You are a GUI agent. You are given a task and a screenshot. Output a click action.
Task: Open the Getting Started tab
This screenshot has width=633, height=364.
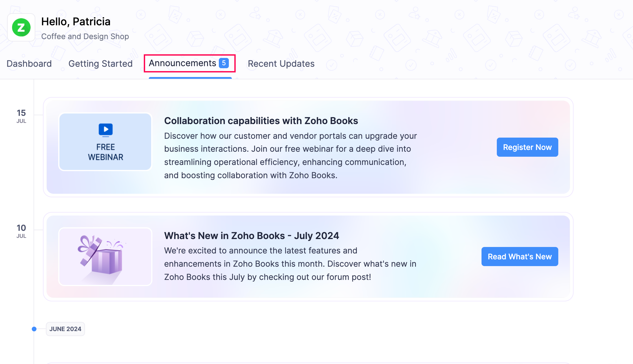pos(100,64)
